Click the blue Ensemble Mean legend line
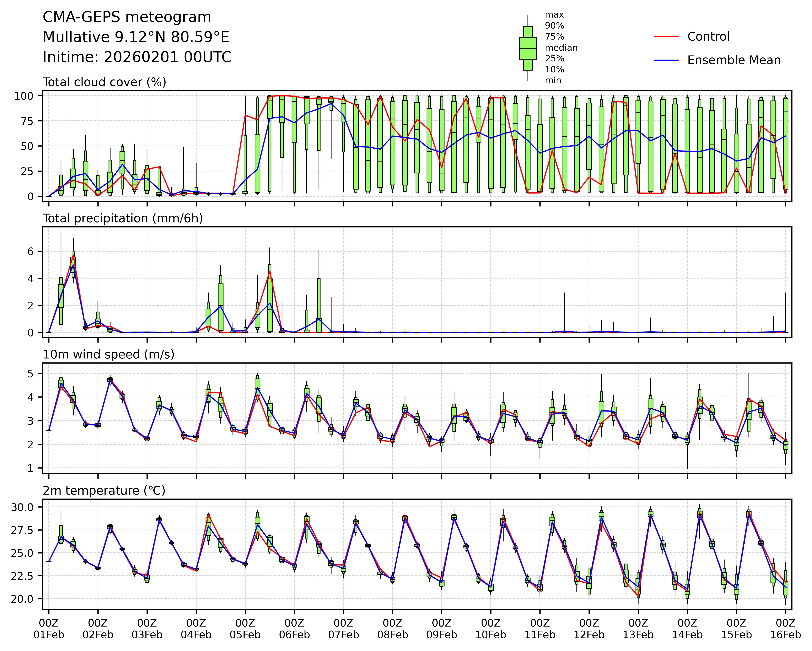This screenshot has height=651, width=812. point(666,60)
